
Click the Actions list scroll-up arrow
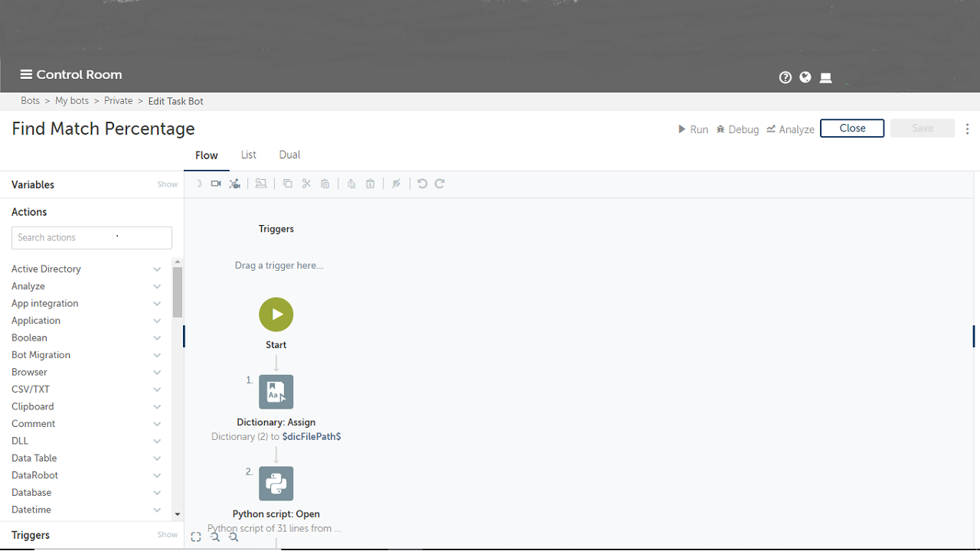[x=178, y=262]
